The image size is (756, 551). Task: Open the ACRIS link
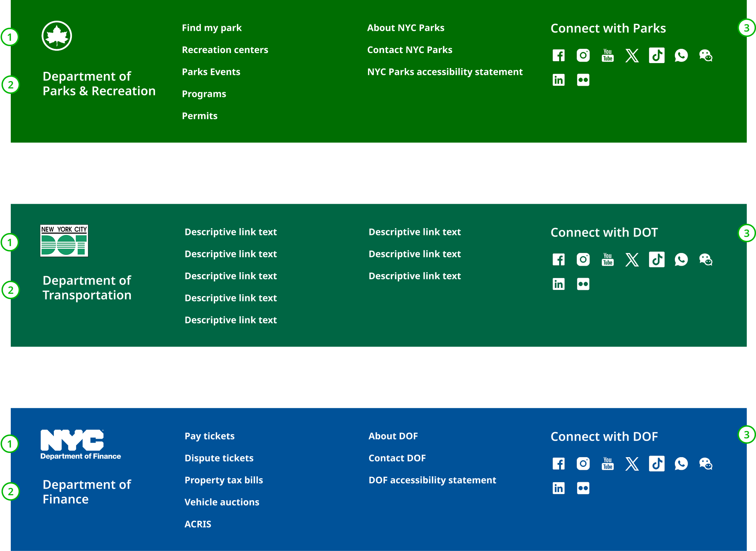pos(198,524)
